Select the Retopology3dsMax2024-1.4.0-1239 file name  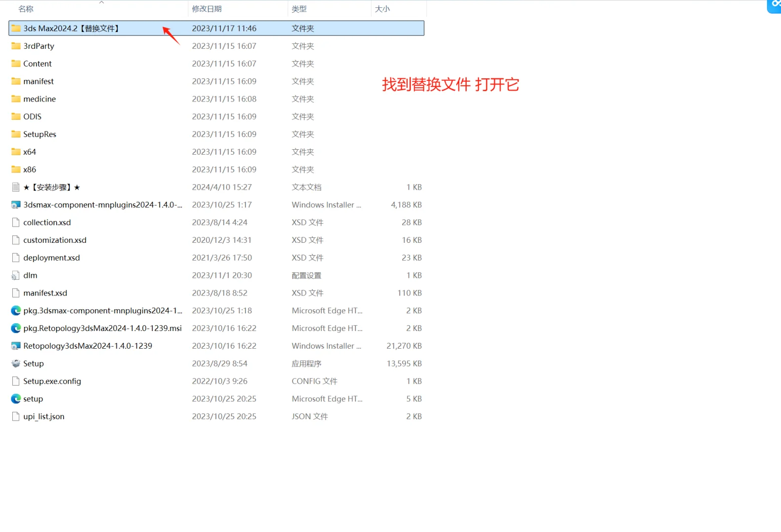[88, 346]
